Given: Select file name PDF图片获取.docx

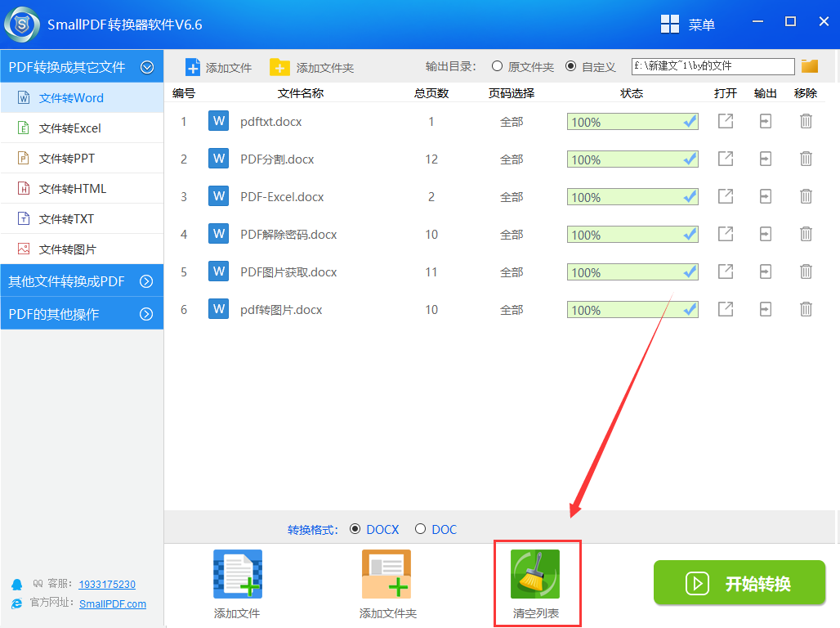Looking at the screenshot, I should pyautogui.click(x=288, y=272).
